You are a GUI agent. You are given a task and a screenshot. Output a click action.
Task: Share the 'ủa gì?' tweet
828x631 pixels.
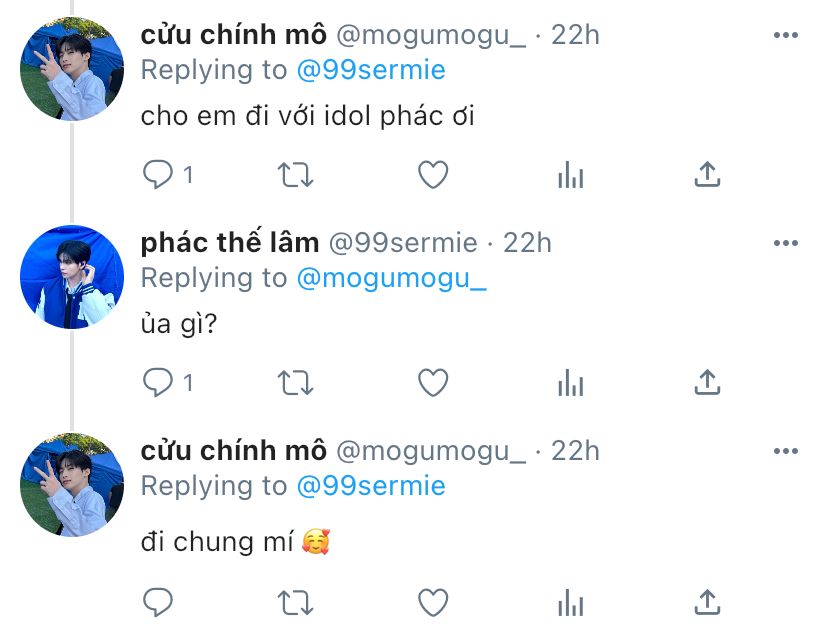point(707,382)
